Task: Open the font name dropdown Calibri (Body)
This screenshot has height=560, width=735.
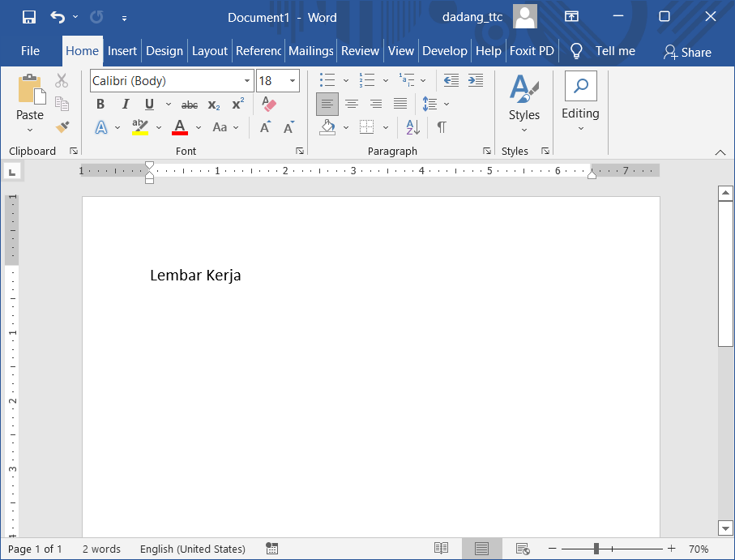Action: tap(247, 81)
